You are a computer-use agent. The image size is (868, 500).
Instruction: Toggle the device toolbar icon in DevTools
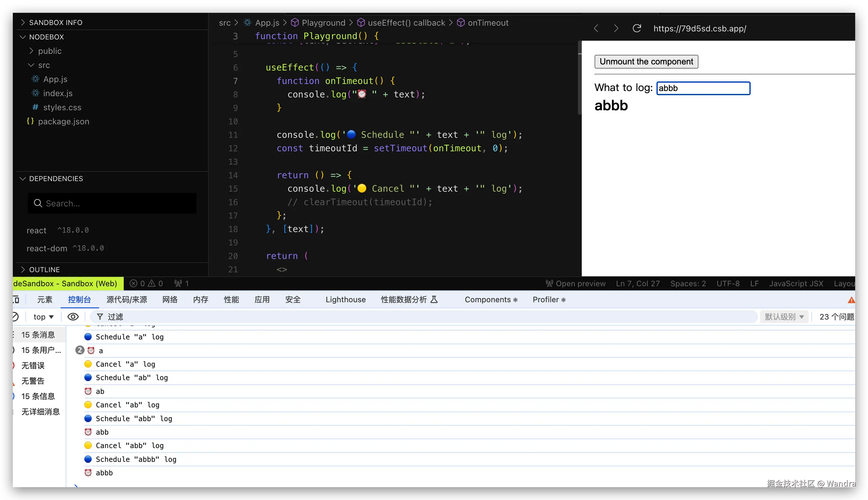pos(16,299)
